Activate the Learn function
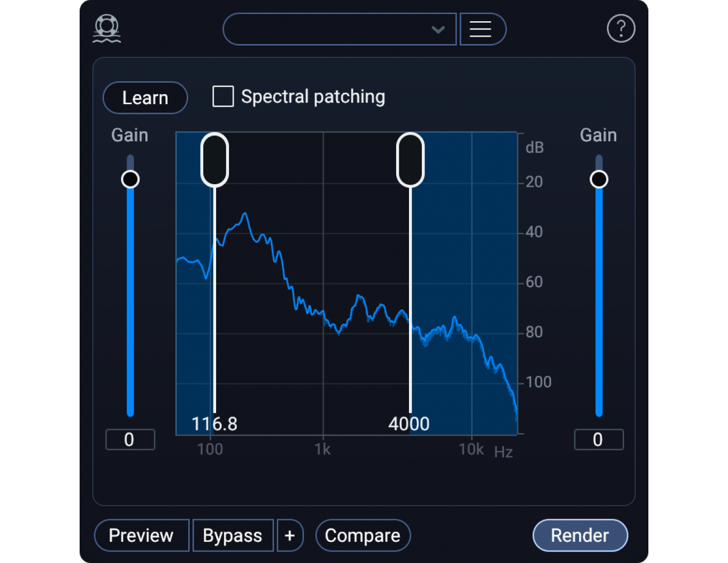The image size is (728, 563). [145, 97]
